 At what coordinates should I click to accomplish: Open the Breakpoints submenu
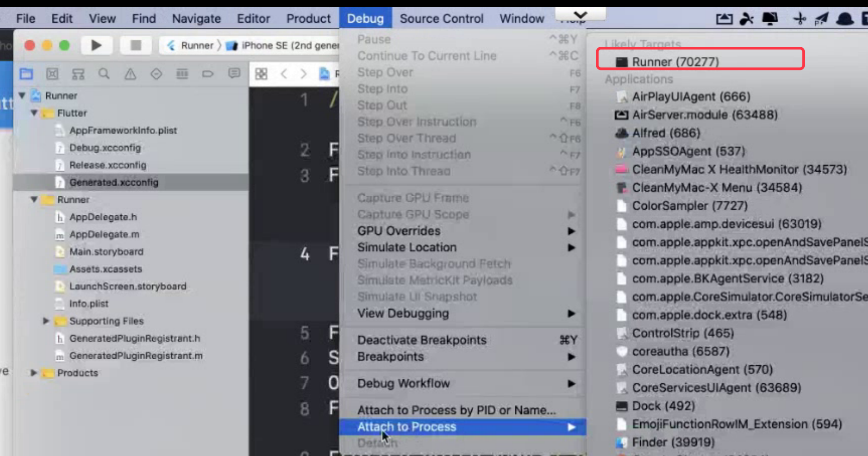click(464, 357)
